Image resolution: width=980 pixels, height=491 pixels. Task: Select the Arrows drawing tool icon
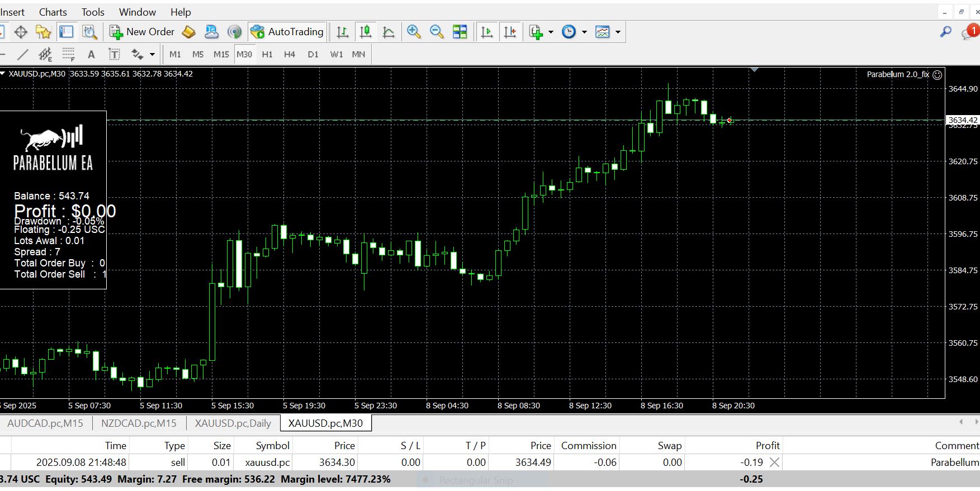click(137, 54)
